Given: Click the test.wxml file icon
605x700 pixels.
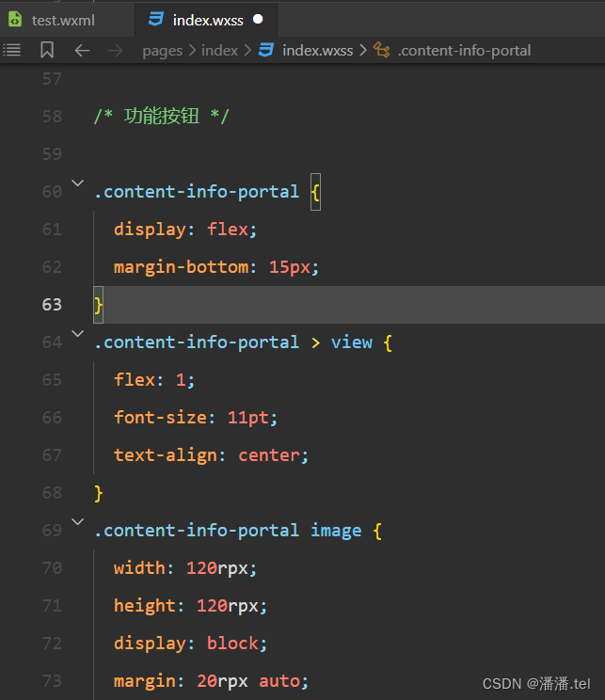Looking at the screenshot, I should click(x=15, y=20).
